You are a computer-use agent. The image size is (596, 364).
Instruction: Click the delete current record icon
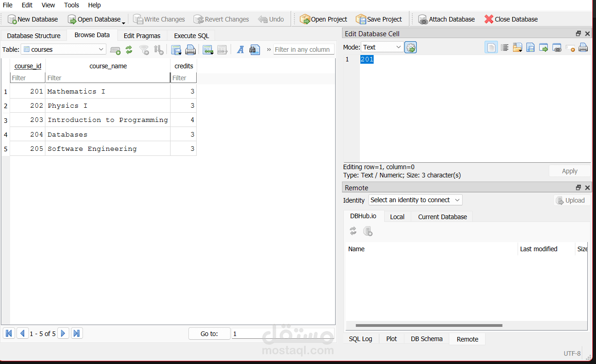point(222,50)
